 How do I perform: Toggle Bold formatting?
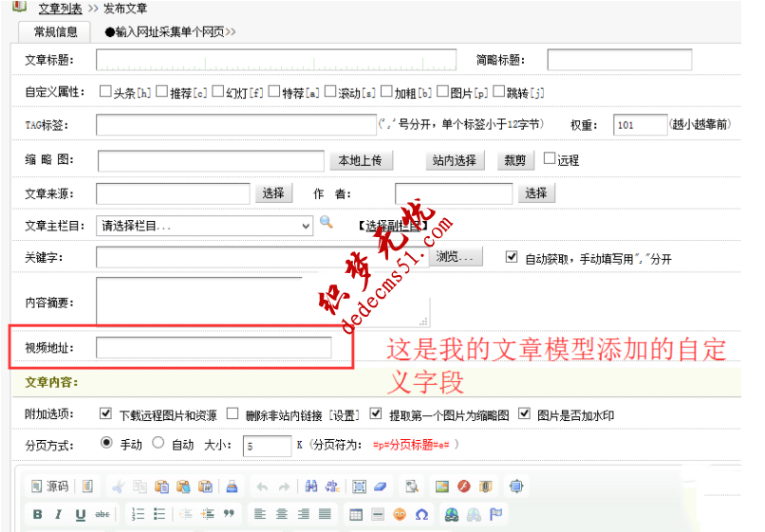pos(37,514)
